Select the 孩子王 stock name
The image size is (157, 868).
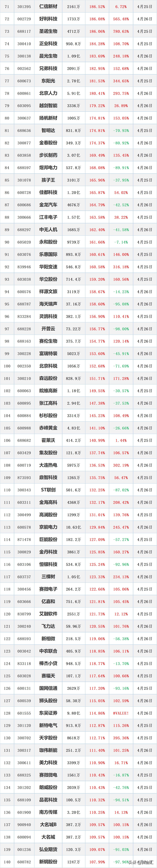pyautogui.click(x=48, y=180)
